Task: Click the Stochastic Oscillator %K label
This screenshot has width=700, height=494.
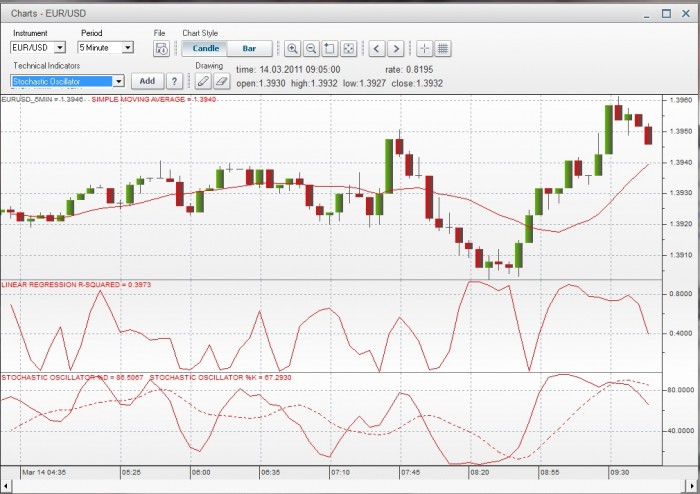Action: point(220,378)
